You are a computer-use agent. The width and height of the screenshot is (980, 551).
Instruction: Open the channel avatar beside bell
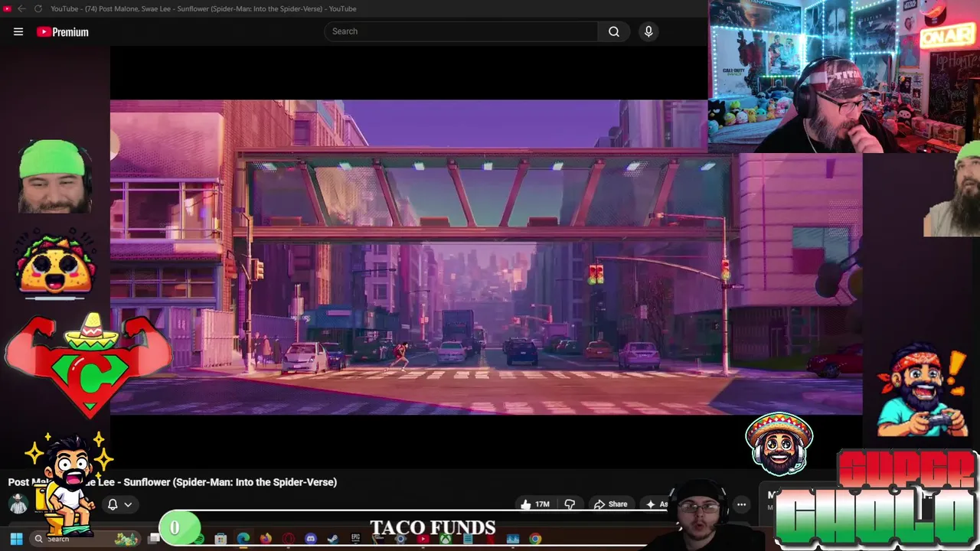(18, 504)
